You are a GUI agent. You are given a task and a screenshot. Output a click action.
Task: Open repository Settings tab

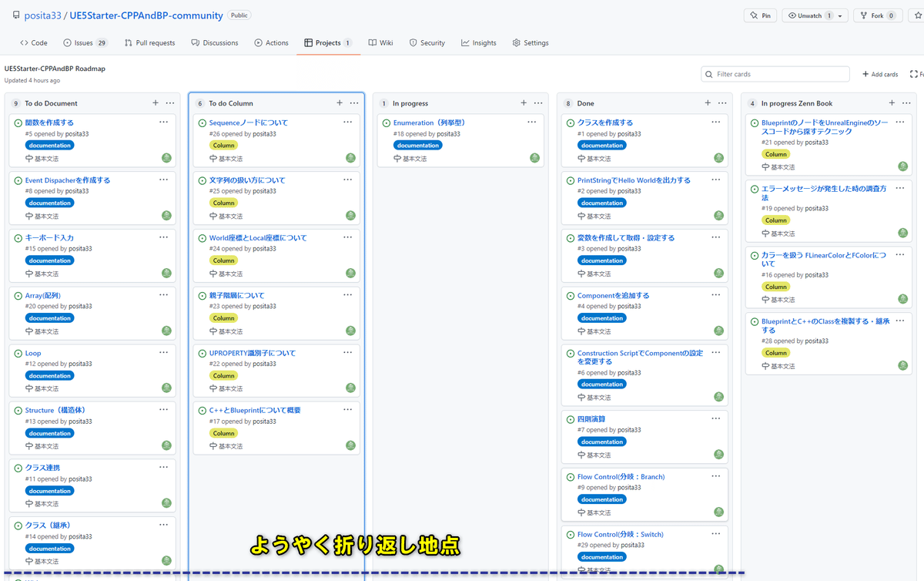(530, 43)
